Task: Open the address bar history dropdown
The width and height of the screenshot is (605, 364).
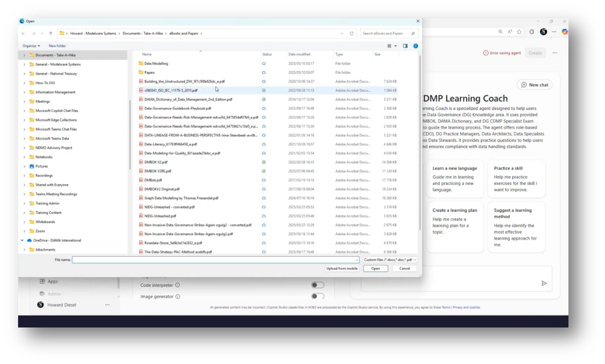Action: pos(342,33)
